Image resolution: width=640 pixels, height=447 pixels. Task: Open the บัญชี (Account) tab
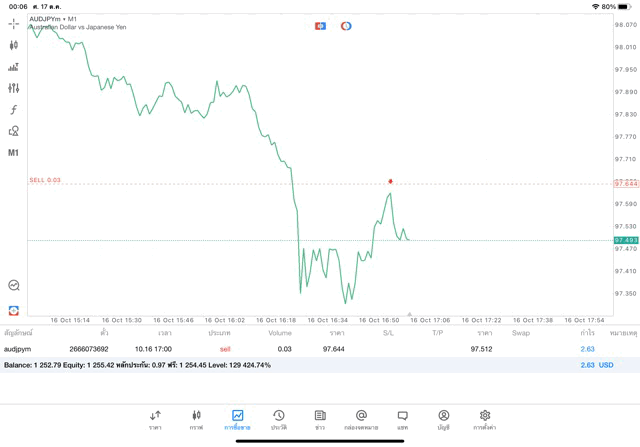(443, 420)
